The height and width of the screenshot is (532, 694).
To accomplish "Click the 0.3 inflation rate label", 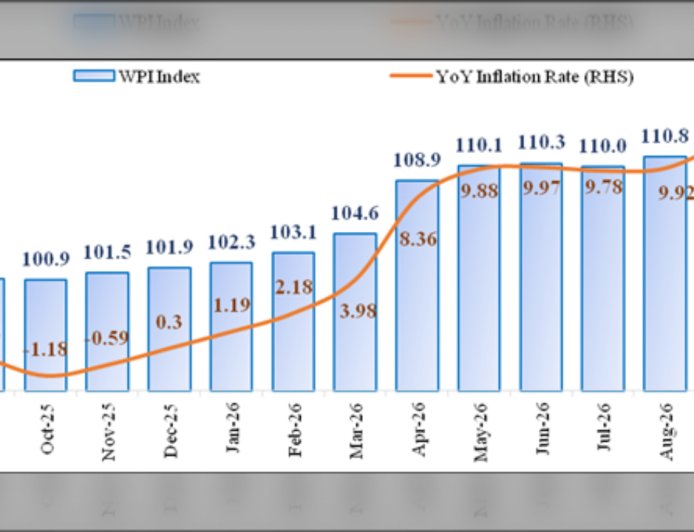I will [x=169, y=322].
